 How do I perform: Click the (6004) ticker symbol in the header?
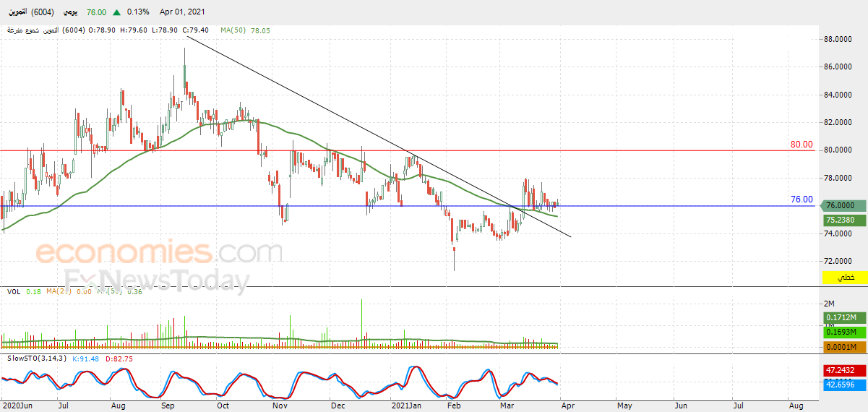click(40, 12)
